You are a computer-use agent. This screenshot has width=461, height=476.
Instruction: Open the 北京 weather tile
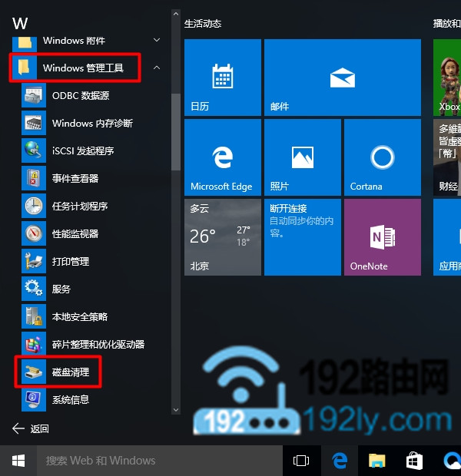coord(223,237)
